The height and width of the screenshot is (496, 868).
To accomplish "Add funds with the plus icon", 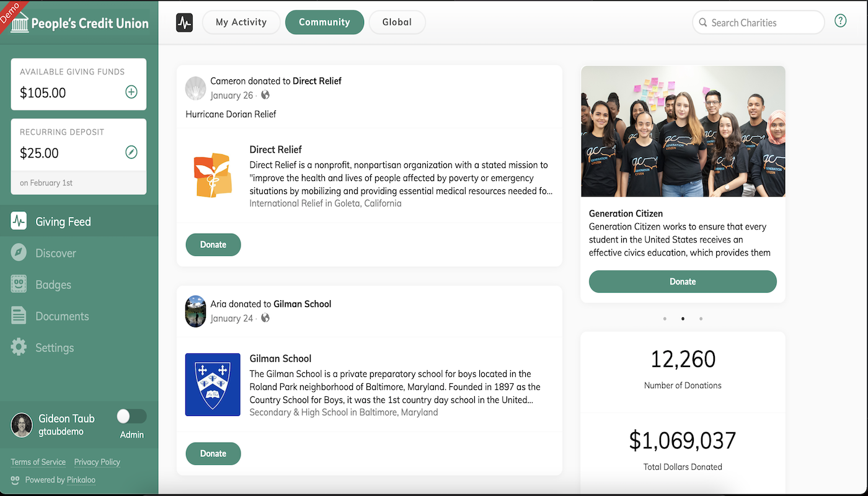I will pos(131,92).
